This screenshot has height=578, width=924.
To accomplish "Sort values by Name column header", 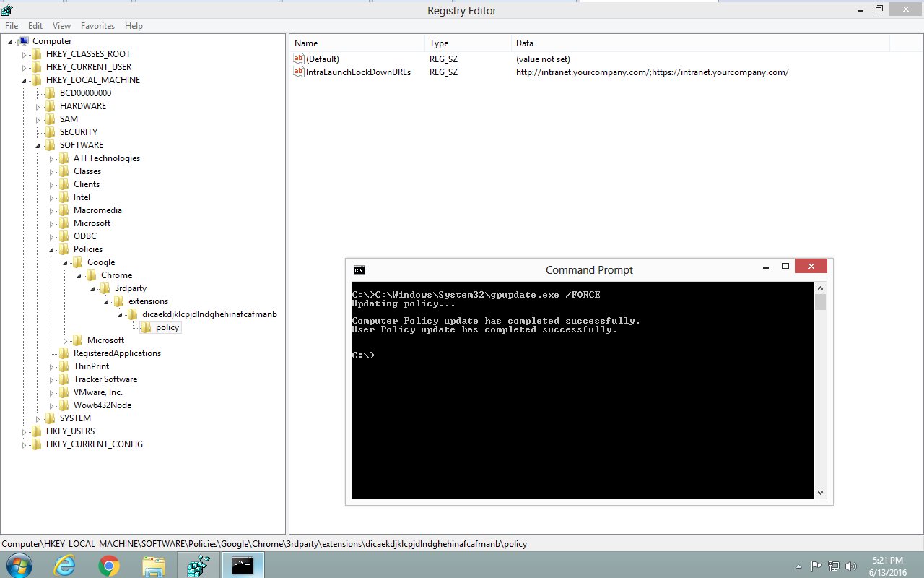I will click(x=357, y=43).
